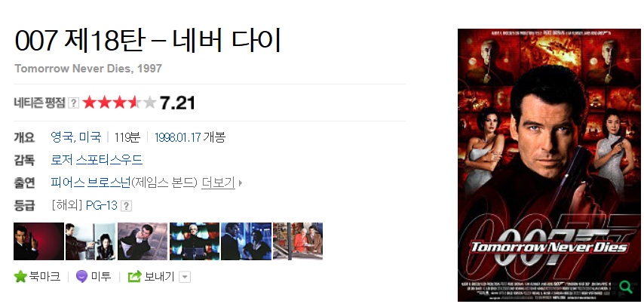Click the PG-13 rating link
This screenshot has height=307, width=644.
pos(102,205)
